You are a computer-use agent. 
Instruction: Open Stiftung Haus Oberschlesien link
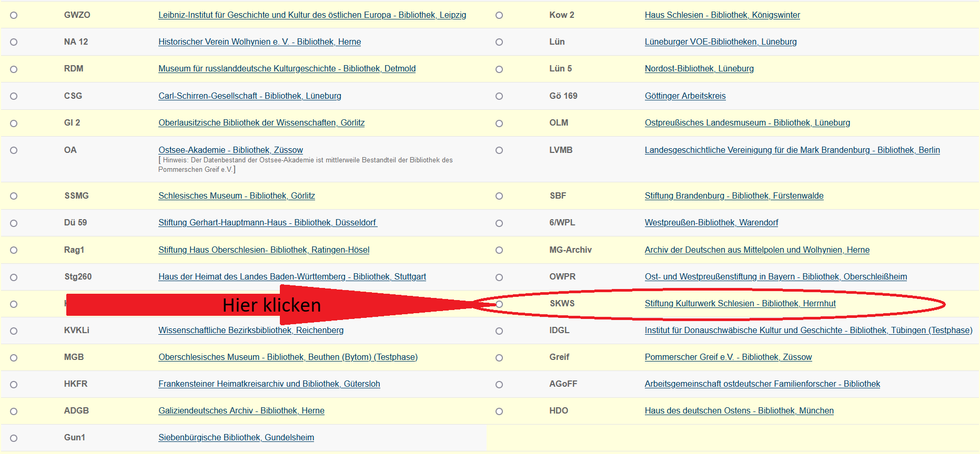(x=264, y=250)
